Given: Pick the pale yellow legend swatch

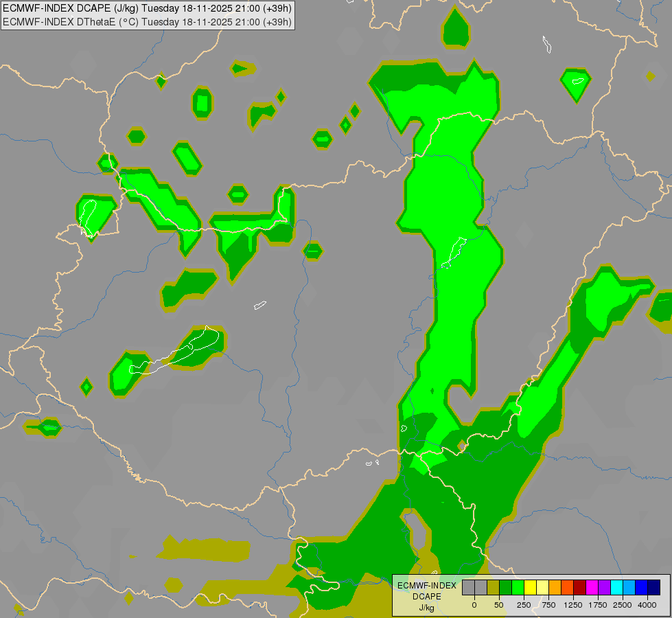Looking at the screenshot, I should 543,587.
